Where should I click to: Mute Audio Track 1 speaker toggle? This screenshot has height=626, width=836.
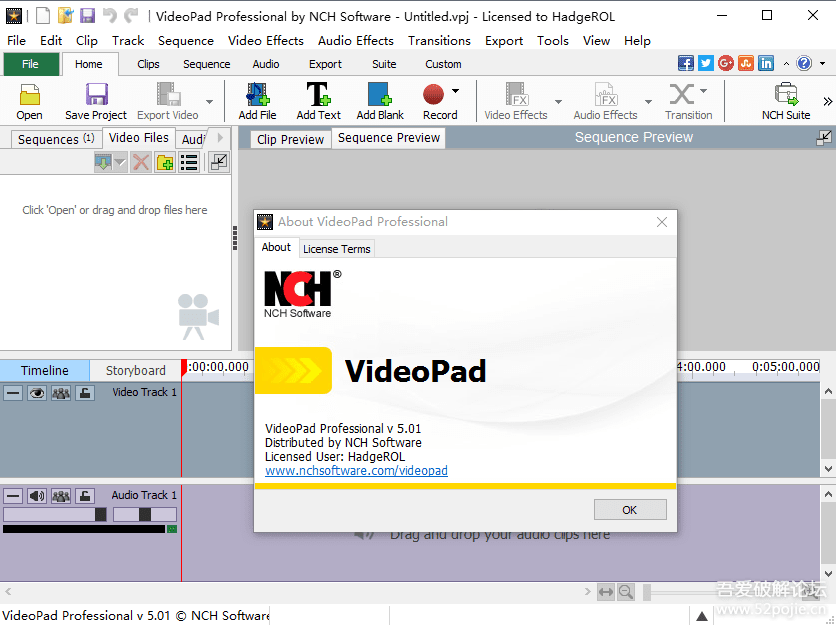click(x=37, y=496)
